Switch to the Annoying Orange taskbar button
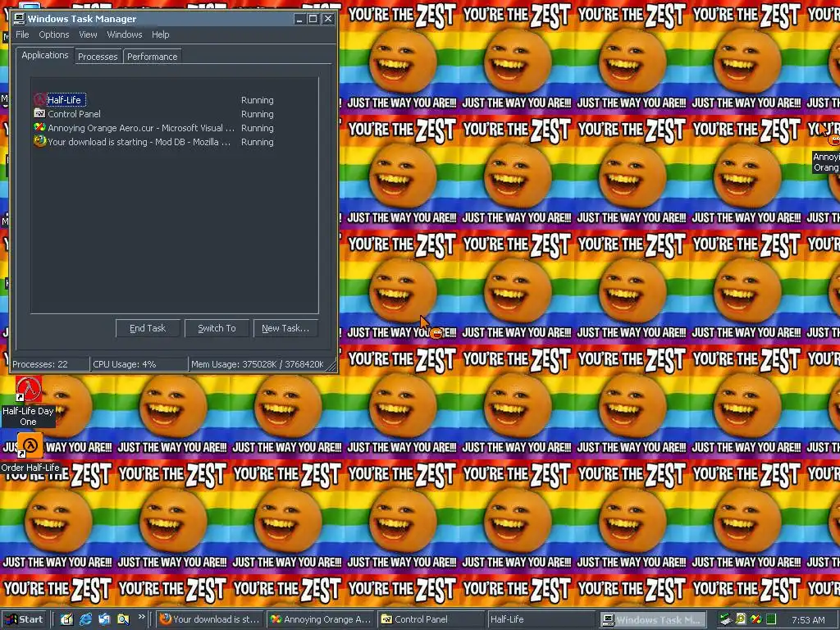This screenshot has height=630, width=840. click(x=322, y=619)
